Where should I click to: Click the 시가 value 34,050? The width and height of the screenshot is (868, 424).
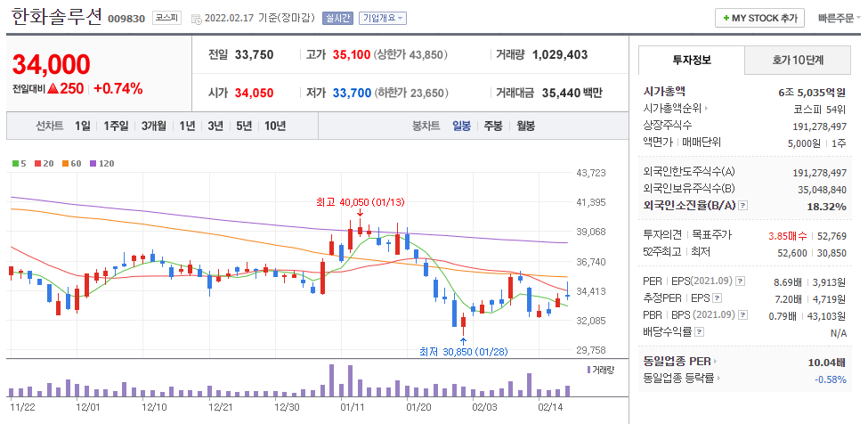coord(254,93)
